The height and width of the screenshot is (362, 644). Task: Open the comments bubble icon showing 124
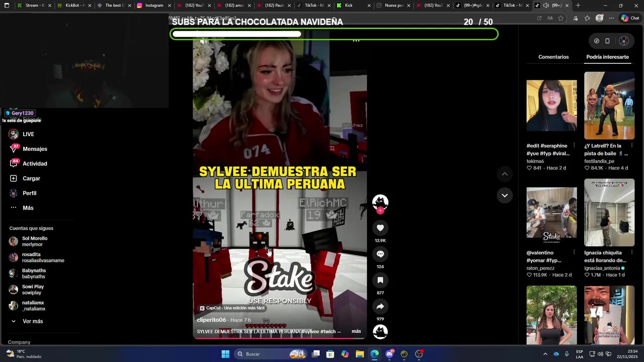pyautogui.click(x=380, y=254)
